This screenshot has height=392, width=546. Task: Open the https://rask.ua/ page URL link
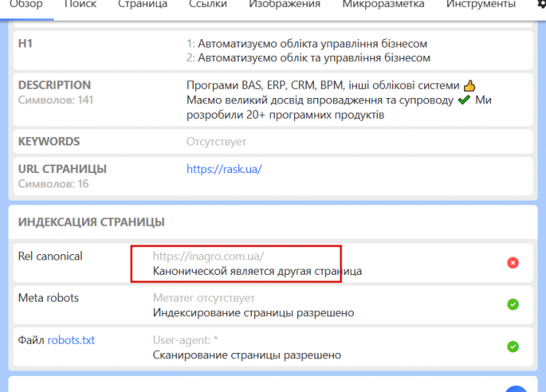click(224, 169)
